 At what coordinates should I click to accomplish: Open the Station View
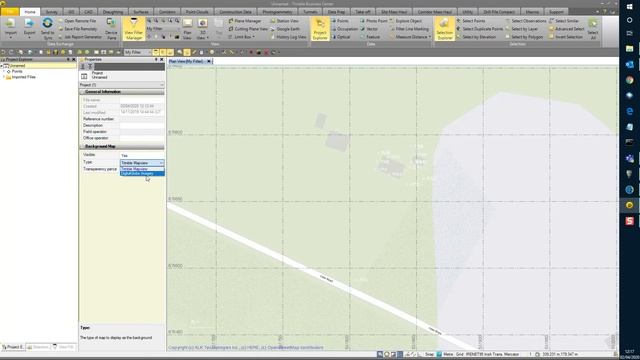tap(284, 21)
